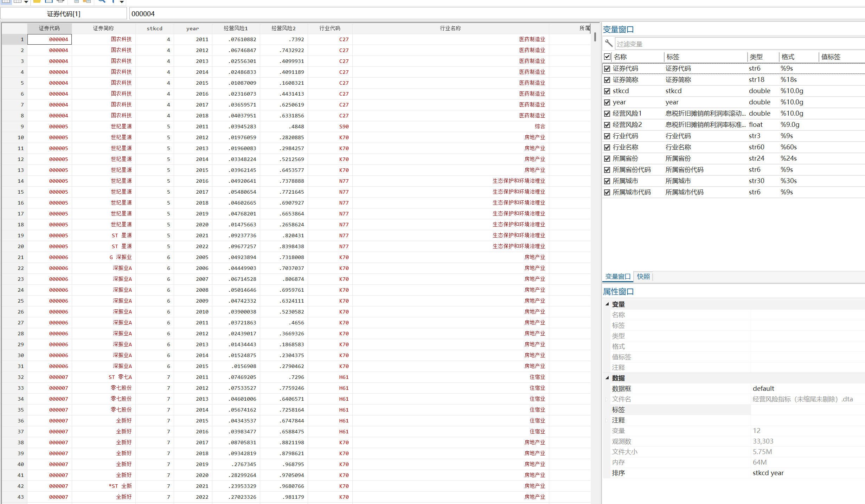865x504 pixels.
Task: Click the Print icon in toolbar
Action: coord(60,1)
